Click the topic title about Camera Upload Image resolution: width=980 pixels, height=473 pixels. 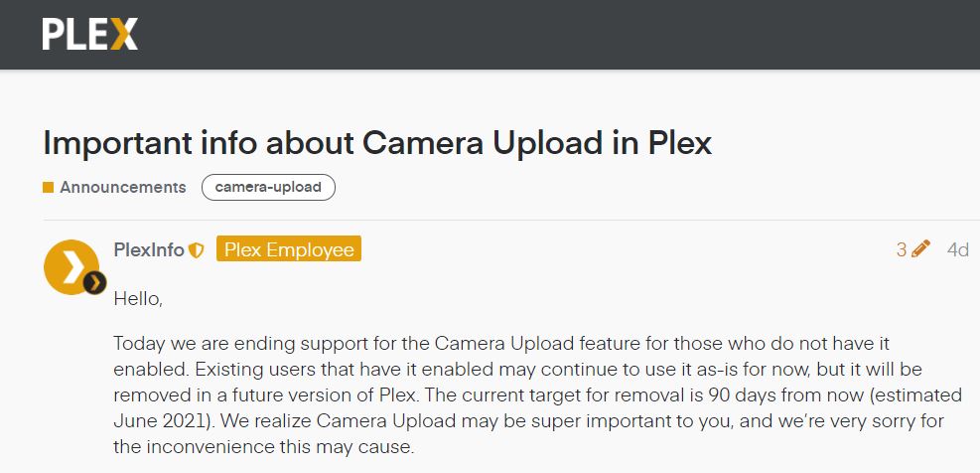click(377, 142)
